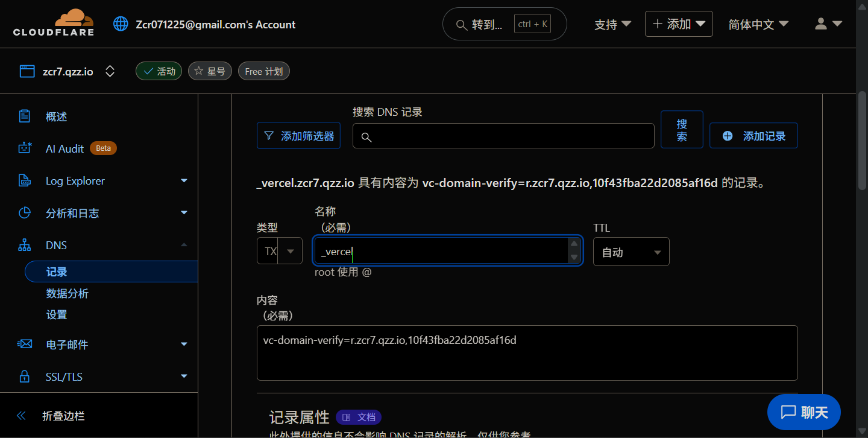Click the 内容 vc-domain-verify text area
868x438 pixels.
coord(527,353)
